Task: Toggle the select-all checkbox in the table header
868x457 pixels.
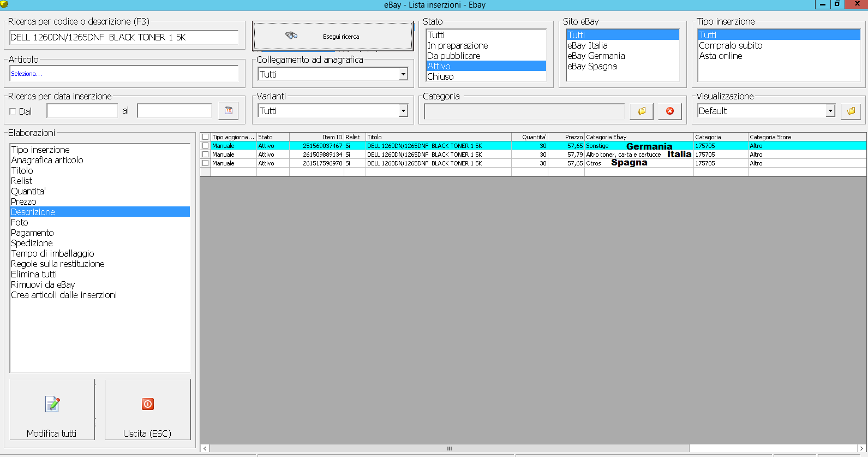Action: [x=206, y=137]
